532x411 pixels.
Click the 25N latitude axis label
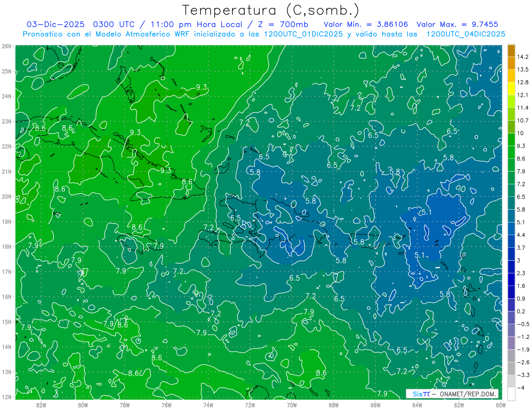pyautogui.click(x=6, y=71)
